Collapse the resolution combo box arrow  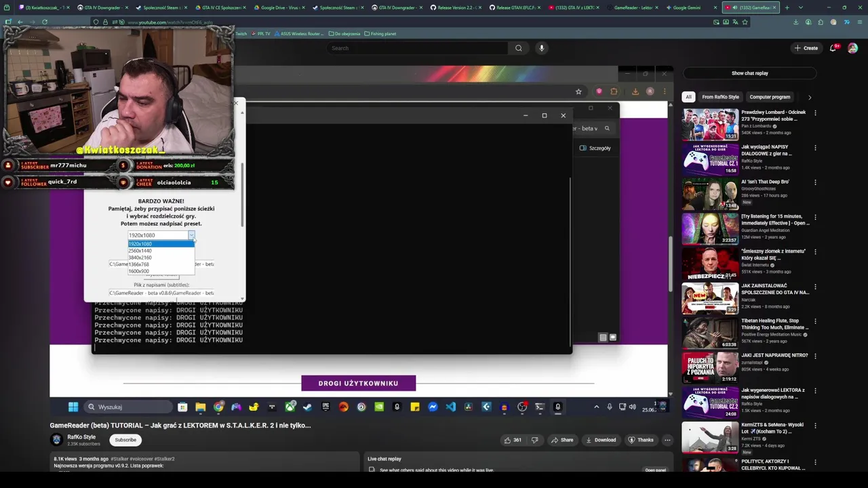[x=191, y=235]
